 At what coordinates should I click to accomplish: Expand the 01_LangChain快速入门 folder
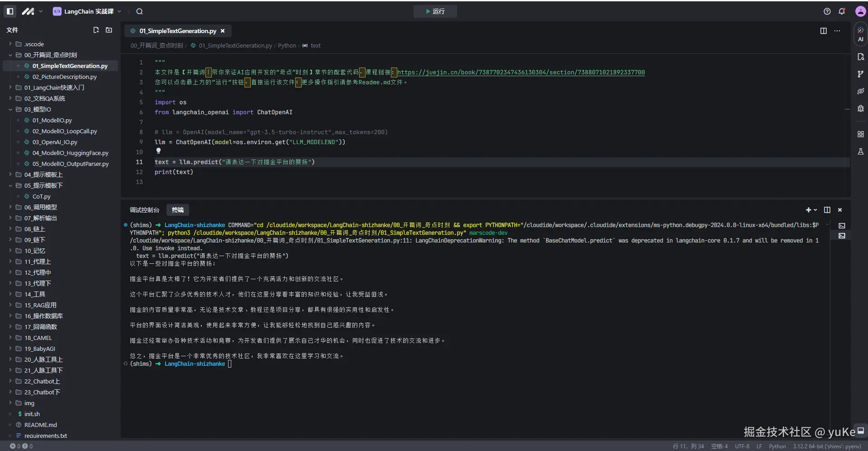(x=54, y=87)
